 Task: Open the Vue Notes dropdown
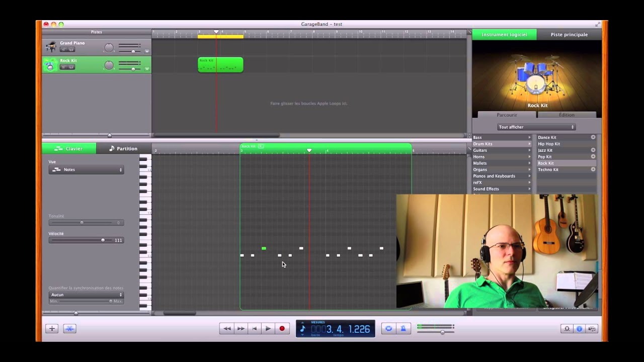pos(86,170)
